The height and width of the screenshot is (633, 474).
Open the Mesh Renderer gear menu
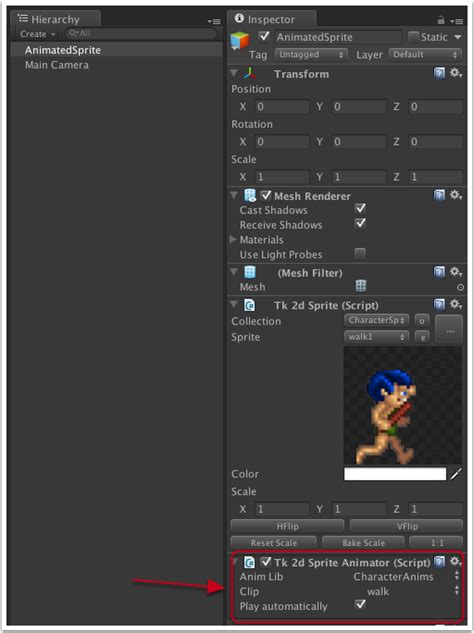pyautogui.click(x=456, y=195)
